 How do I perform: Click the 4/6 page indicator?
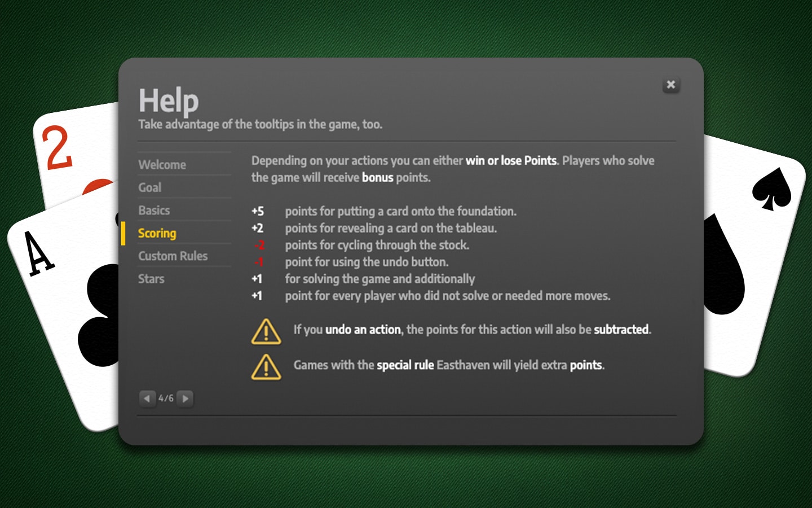[x=166, y=398]
